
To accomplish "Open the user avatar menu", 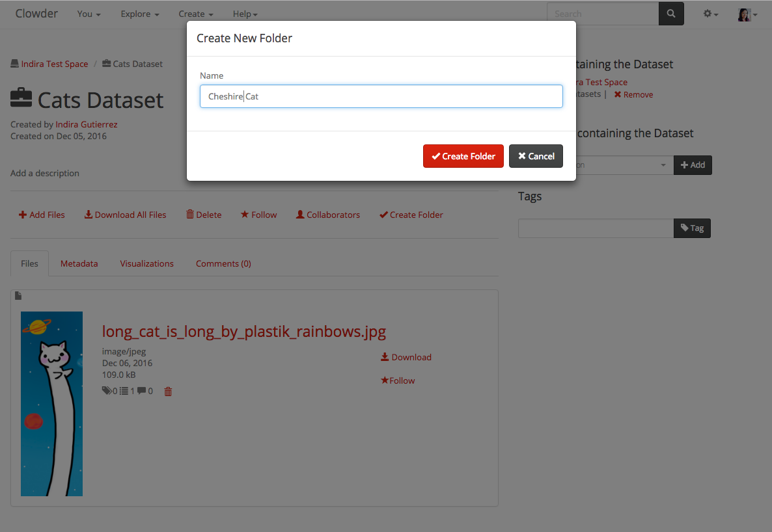I will 747,14.
